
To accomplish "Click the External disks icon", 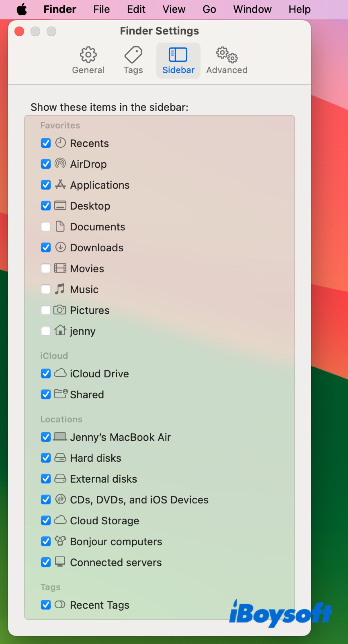I will [x=60, y=479].
